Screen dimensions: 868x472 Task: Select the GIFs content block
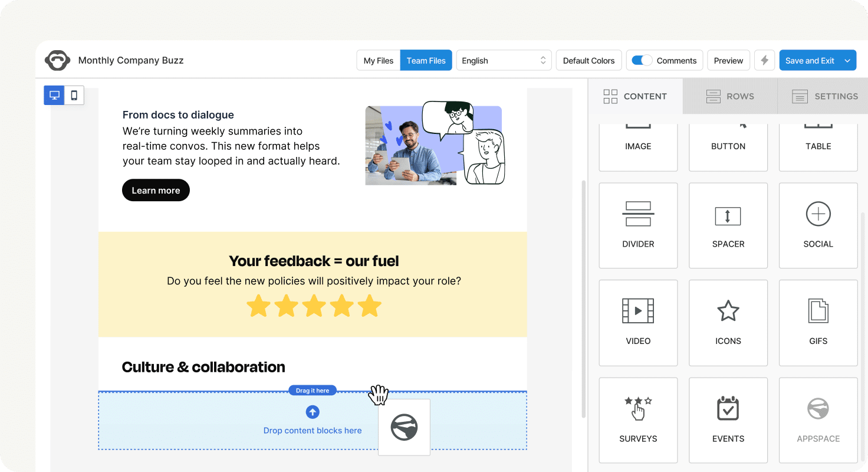818,323
